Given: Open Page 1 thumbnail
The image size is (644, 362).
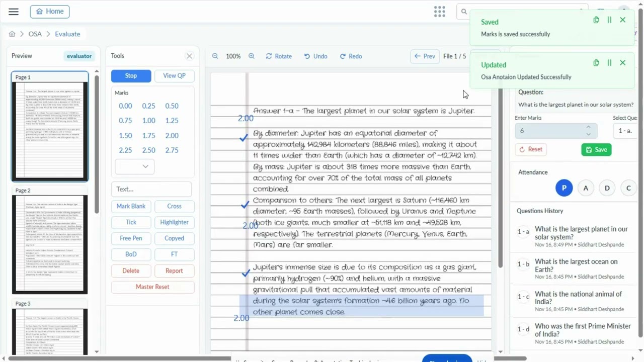Looking at the screenshot, I should pos(50,126).
